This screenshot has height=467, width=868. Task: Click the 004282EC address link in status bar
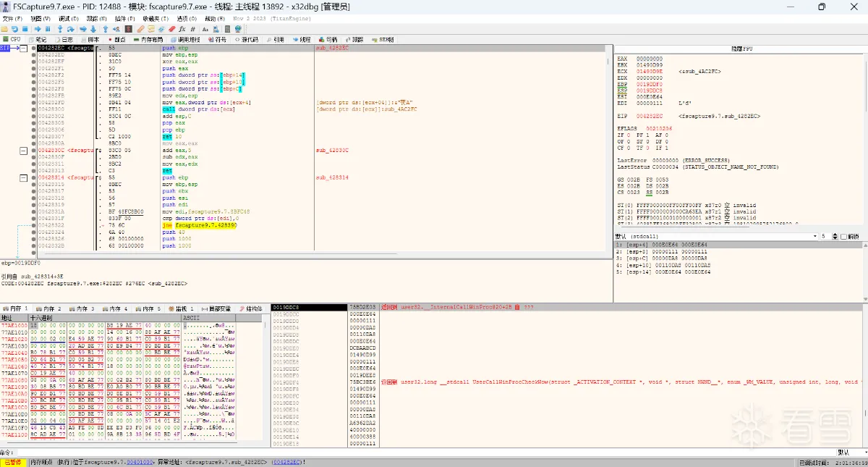pyautogui.click(x=286, y=462)
